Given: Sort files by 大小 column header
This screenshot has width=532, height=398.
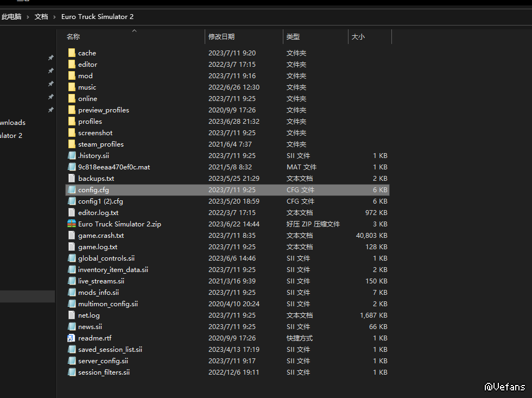Looking at the screenshot, I should pos(358,37).
